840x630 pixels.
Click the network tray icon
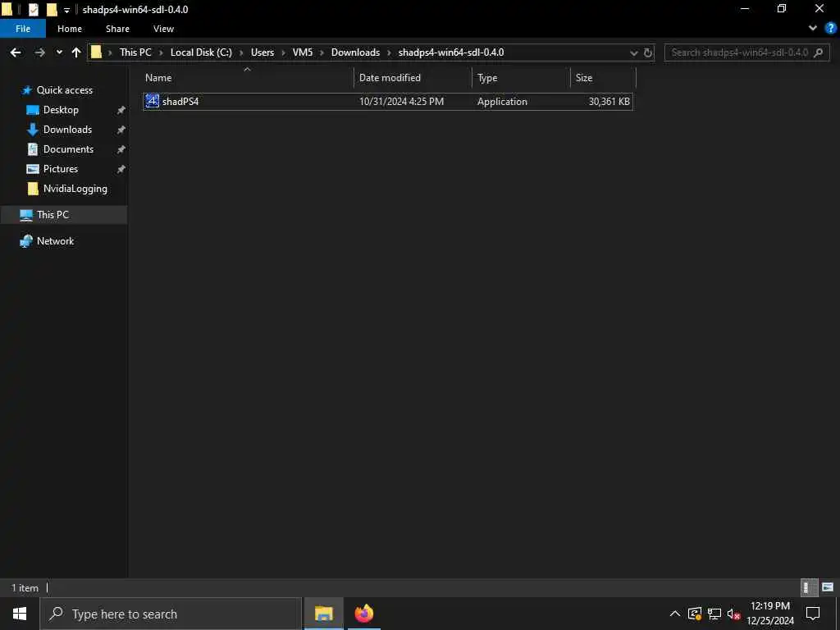click(714, 614)
